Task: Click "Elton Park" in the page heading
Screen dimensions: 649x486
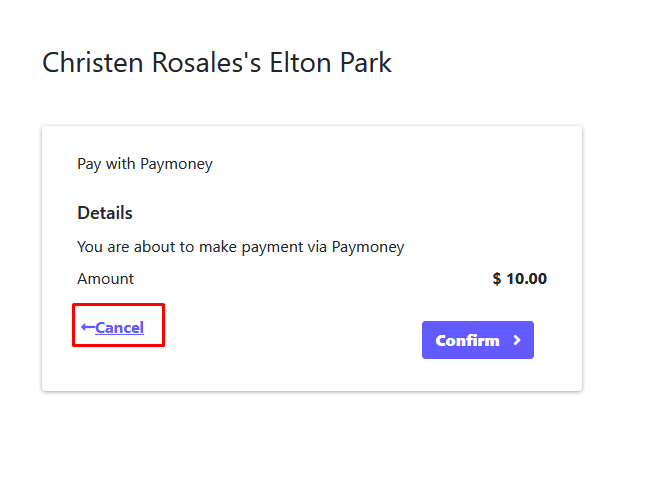Action: [329, 63]
